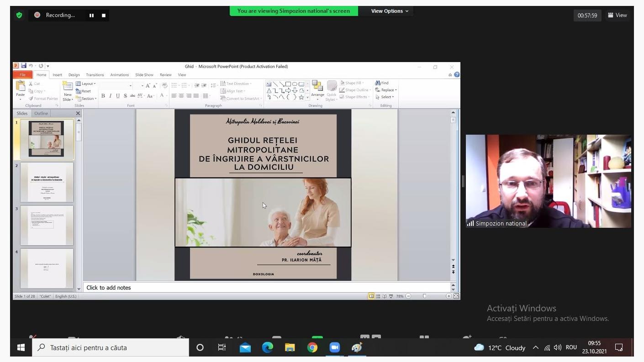Open the File backstage button

(22, 75)
